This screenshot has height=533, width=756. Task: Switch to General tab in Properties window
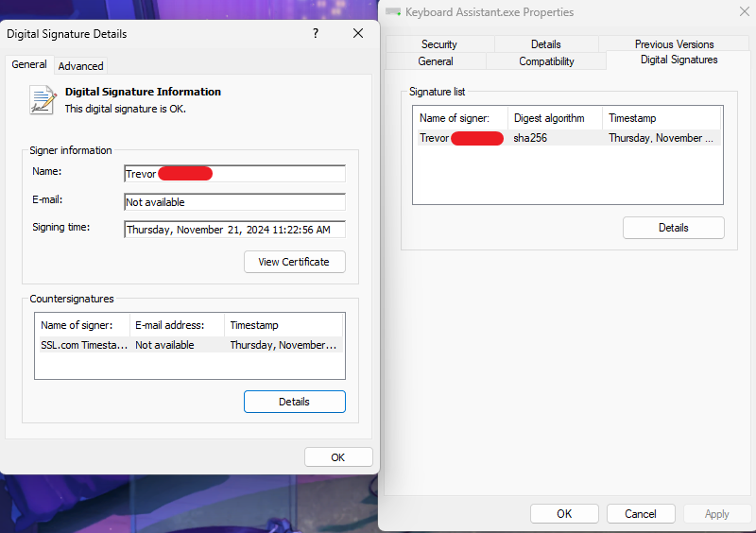point(436,61)
